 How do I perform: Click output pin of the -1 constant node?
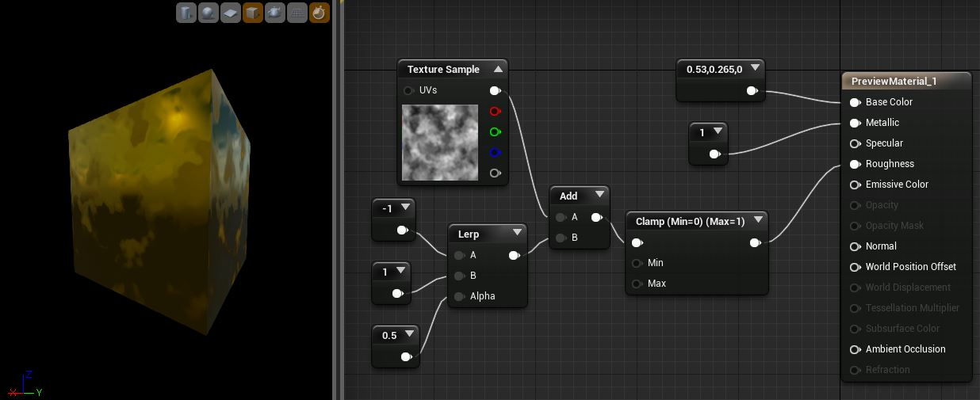click(403, 230)
